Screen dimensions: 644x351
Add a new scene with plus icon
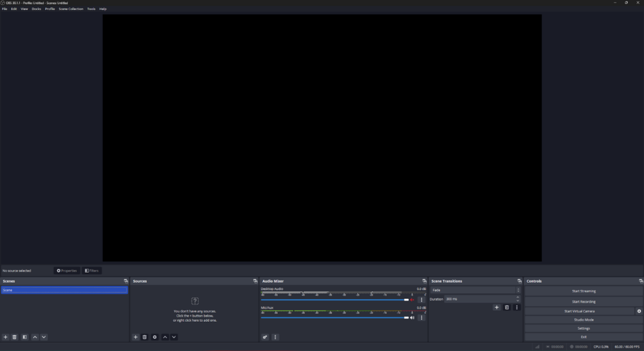(6, 337)
